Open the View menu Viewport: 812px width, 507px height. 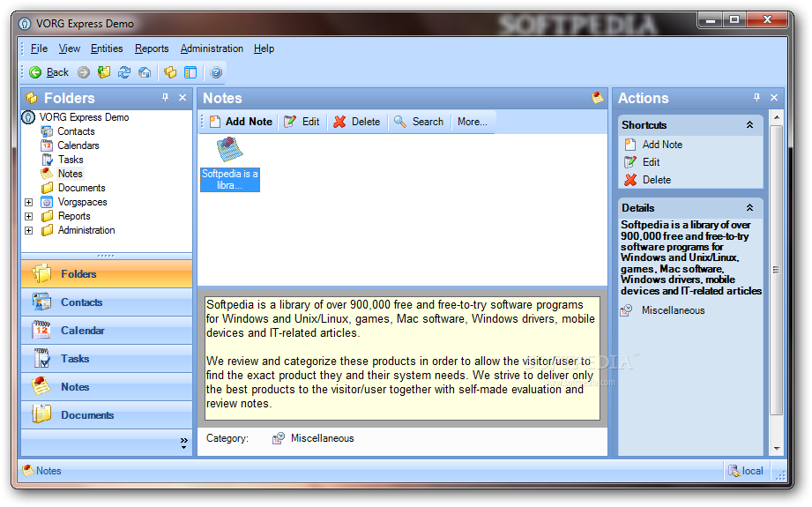[70, 48]
